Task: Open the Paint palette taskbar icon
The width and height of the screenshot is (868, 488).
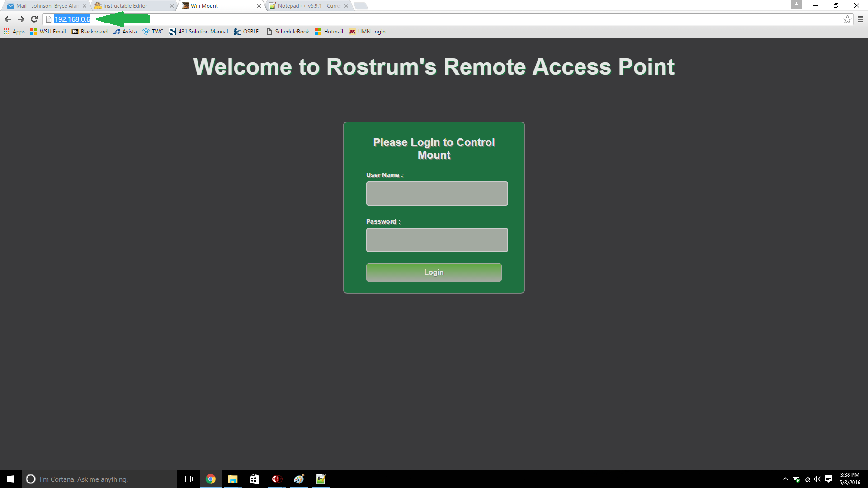Action: [x=299, y=479]
